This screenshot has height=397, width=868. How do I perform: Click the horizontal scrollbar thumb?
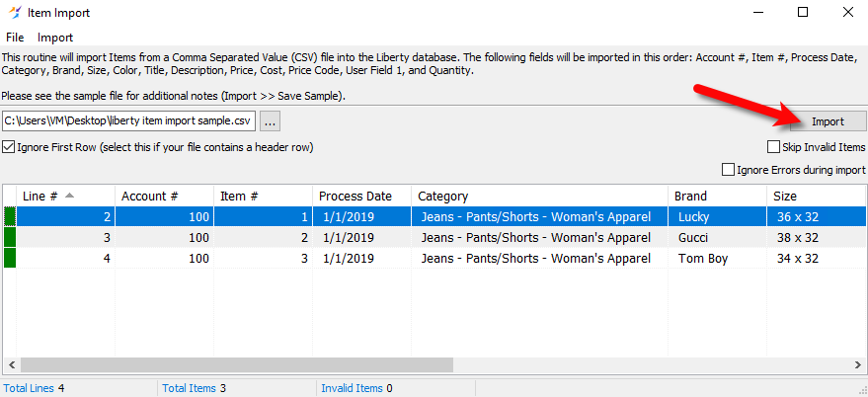point(237,364)
